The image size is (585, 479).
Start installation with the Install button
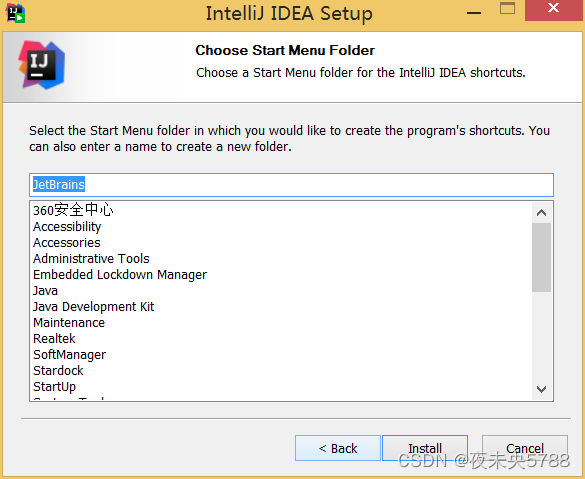click(x=425, y=448)
